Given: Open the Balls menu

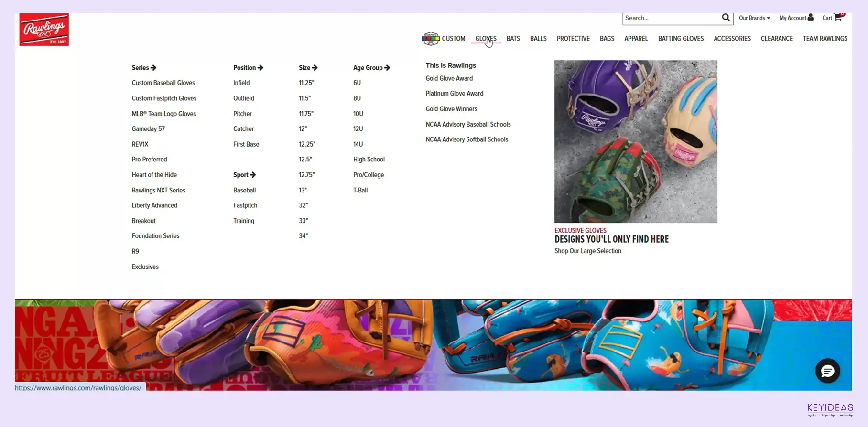Looking at the screenshot, I should [x=538, y=39].
